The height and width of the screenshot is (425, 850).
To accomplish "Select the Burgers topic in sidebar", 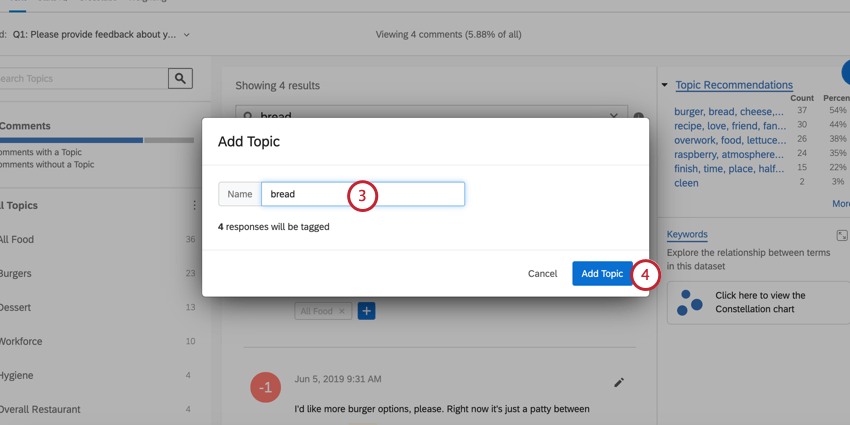I will 18,273.
